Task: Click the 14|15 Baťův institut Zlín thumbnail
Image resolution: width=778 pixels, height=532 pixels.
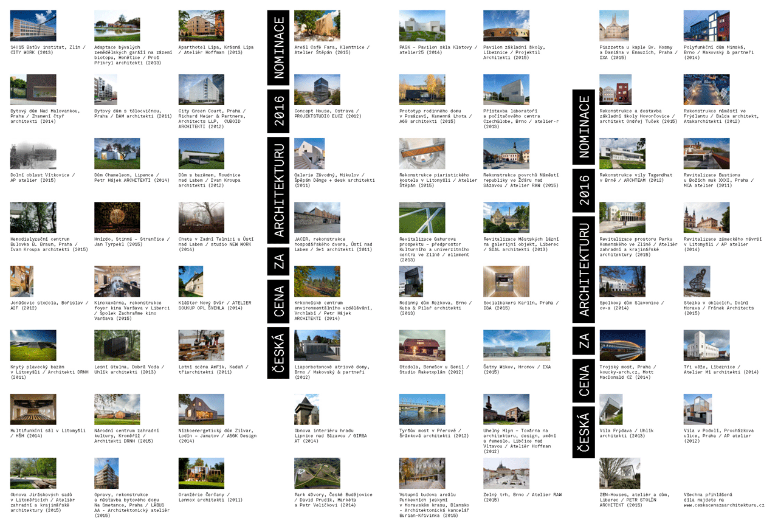Action: pos(33,26)
